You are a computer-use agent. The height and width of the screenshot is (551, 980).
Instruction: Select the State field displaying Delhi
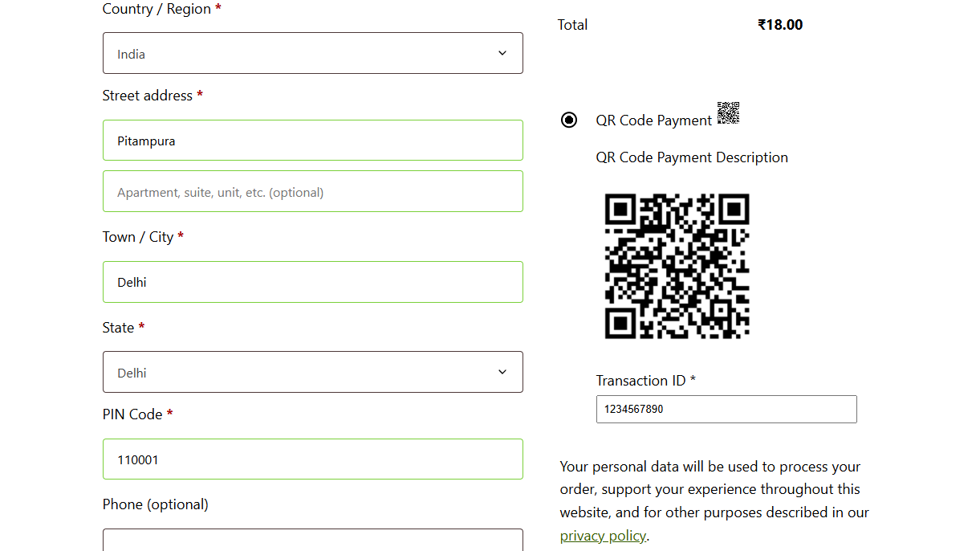[x=313, y=372]
